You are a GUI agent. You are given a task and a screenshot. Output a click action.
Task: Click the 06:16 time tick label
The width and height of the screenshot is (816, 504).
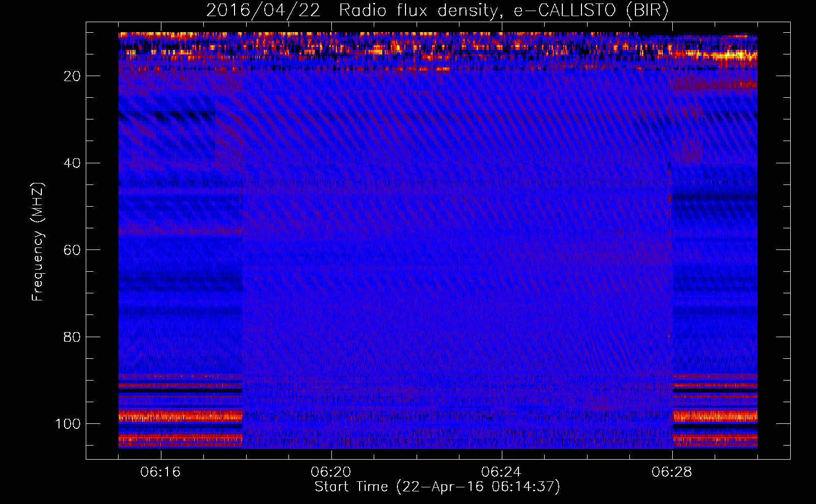160,472
